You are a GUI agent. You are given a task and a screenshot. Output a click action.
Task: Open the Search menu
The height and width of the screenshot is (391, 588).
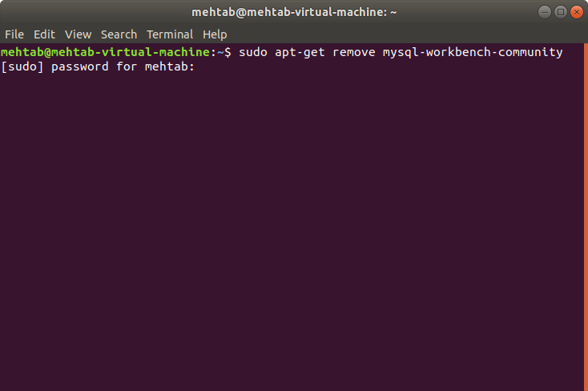(119, 34)
